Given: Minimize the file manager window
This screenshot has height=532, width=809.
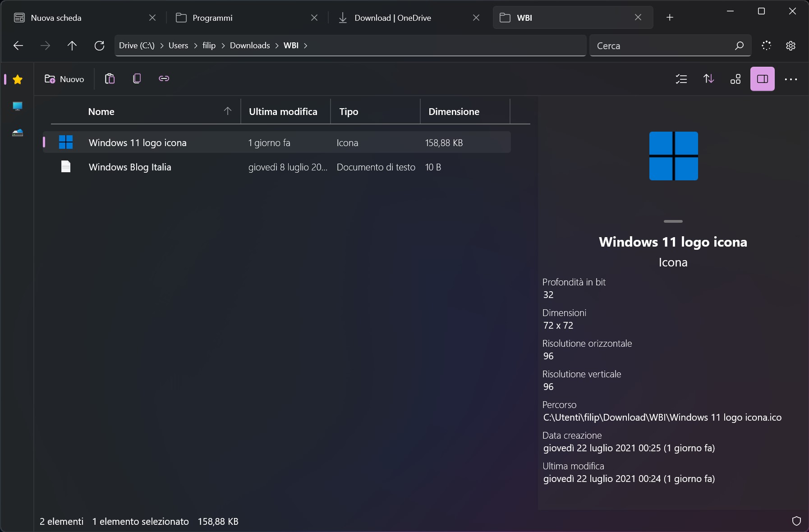Looking at the screenshot, I should (x=731, y=11).
